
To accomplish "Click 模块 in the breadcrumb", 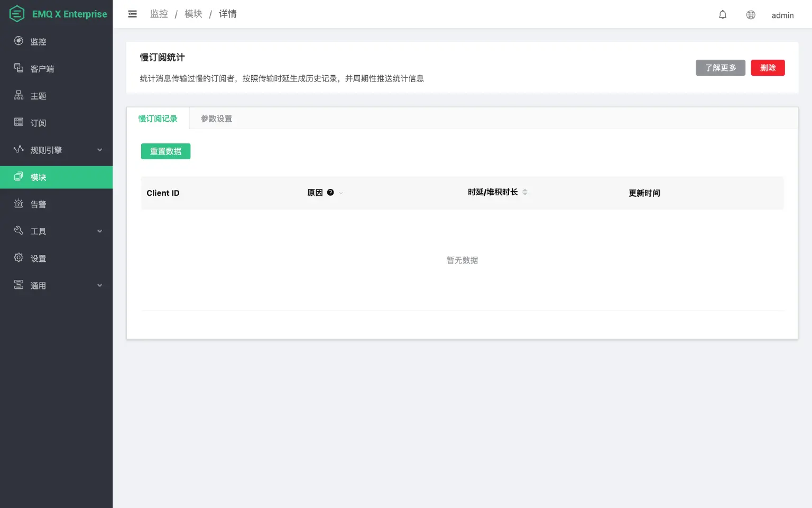I will [193, 14].
